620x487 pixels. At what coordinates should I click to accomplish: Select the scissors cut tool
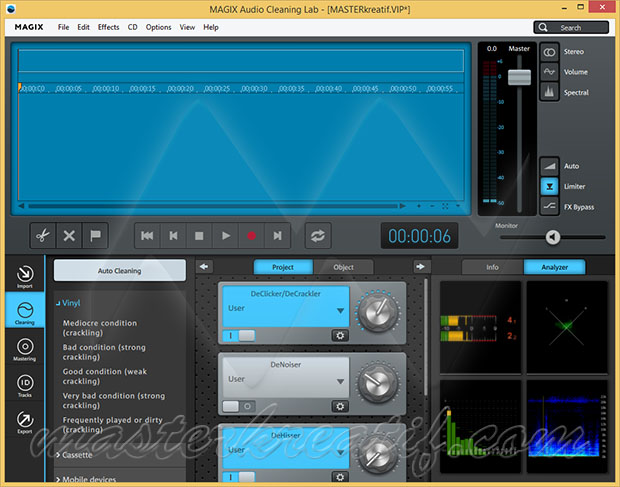coord(43,236)
